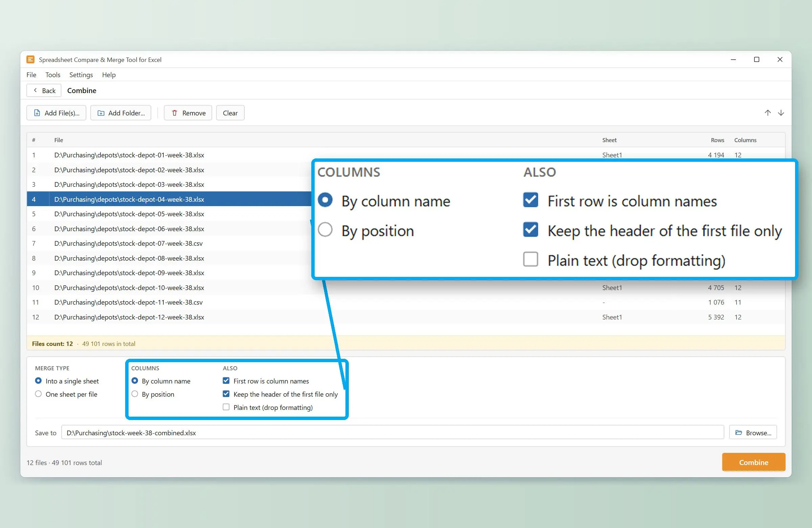
Task: Go Back to previous screen
Action: (44, 90)
